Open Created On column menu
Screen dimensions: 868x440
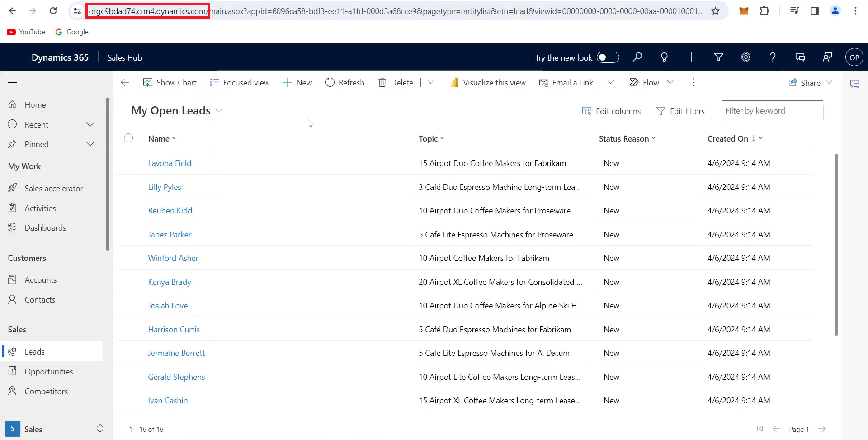point(735,138)
